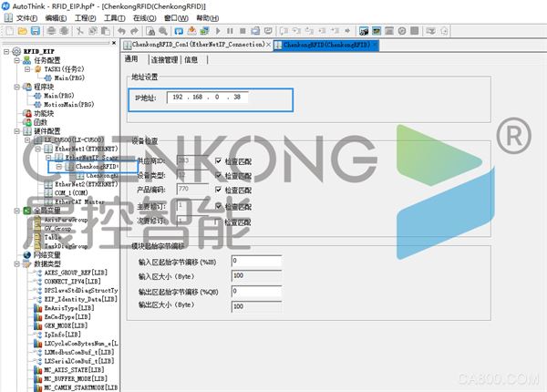The height and width of the screenshot is (392, 547).
Task: Click the Stop square toolbar icon
Action: pos(243,31)
